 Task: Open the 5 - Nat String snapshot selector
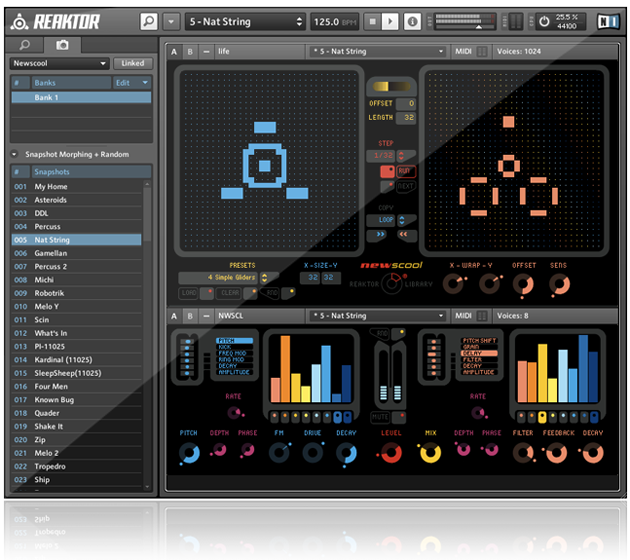point(245,22)
